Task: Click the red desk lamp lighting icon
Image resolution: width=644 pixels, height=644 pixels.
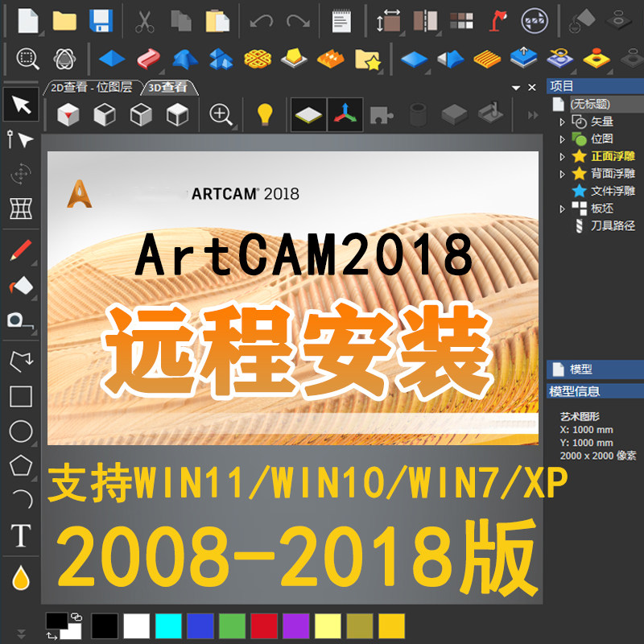Action: click(497, 21)
